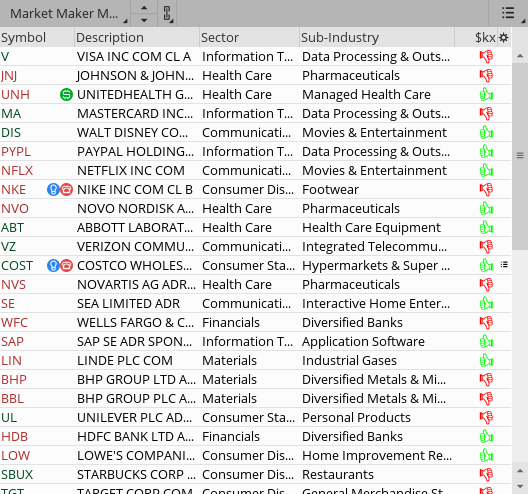
Task: Click the thumbs-down icon in the SBUX row
Action: point(486,474)
